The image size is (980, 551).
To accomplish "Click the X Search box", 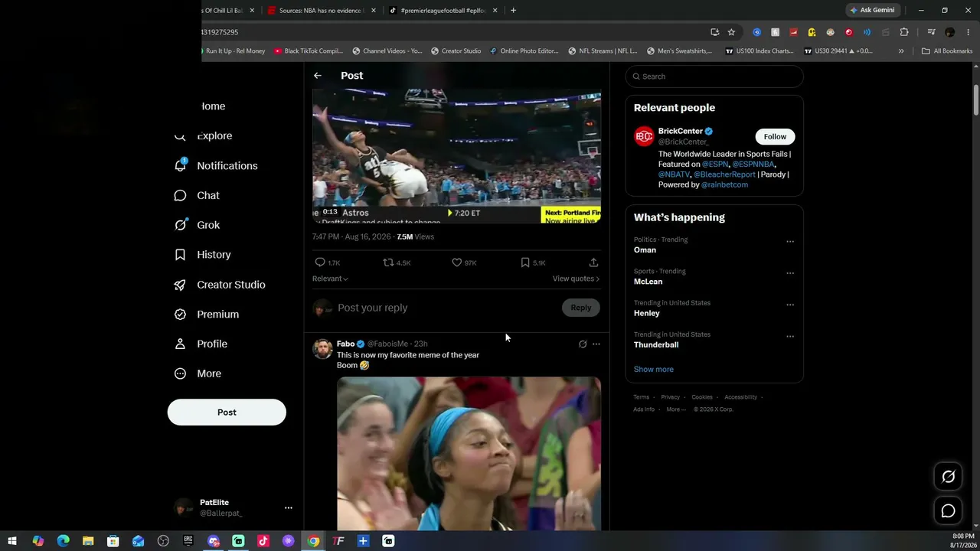I will pos(714,77).
